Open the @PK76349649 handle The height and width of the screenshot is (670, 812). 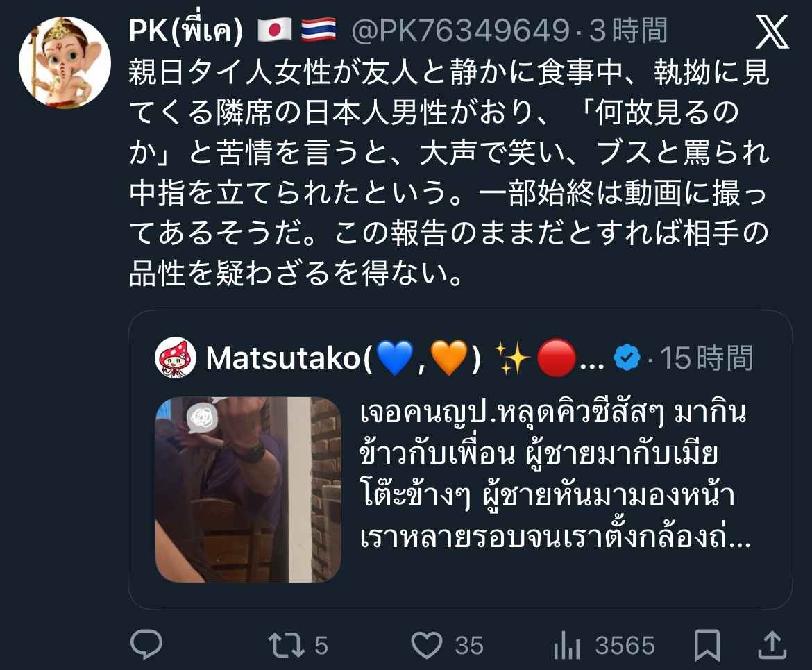460,31
